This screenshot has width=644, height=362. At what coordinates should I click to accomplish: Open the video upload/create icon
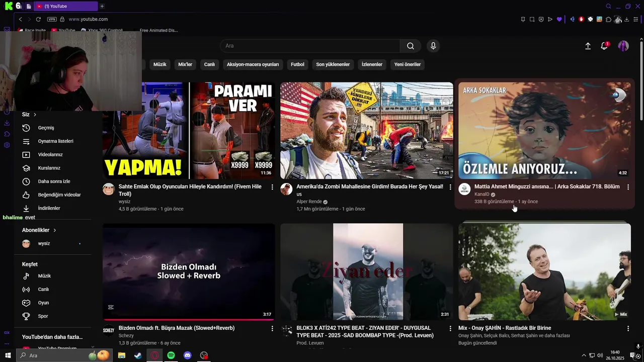(x=588, y=46)
